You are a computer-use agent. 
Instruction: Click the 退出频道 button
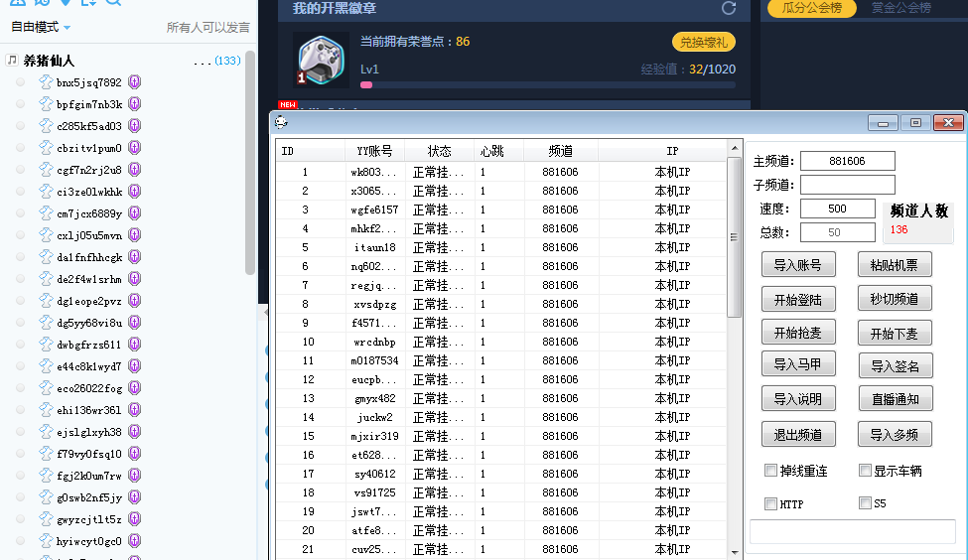pyautogui.click(x=798, y=434)
